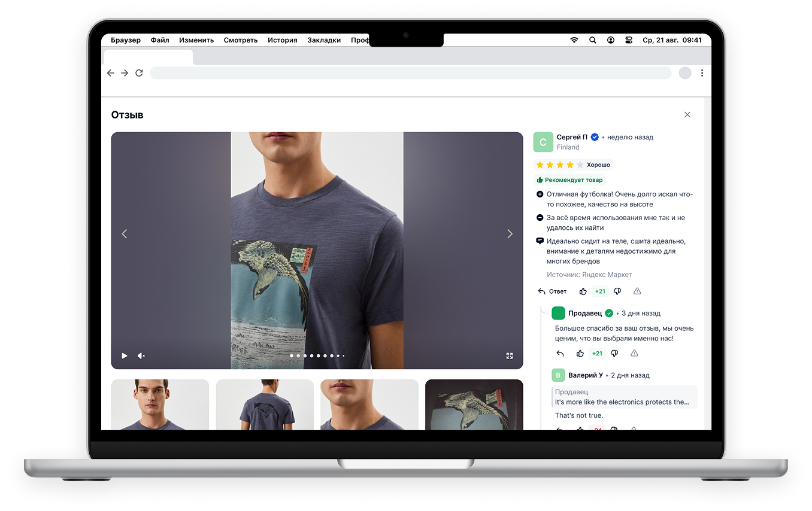Open the История menu in menu bar
This screenshot has height=511, width=812.
tap(283, 40)
